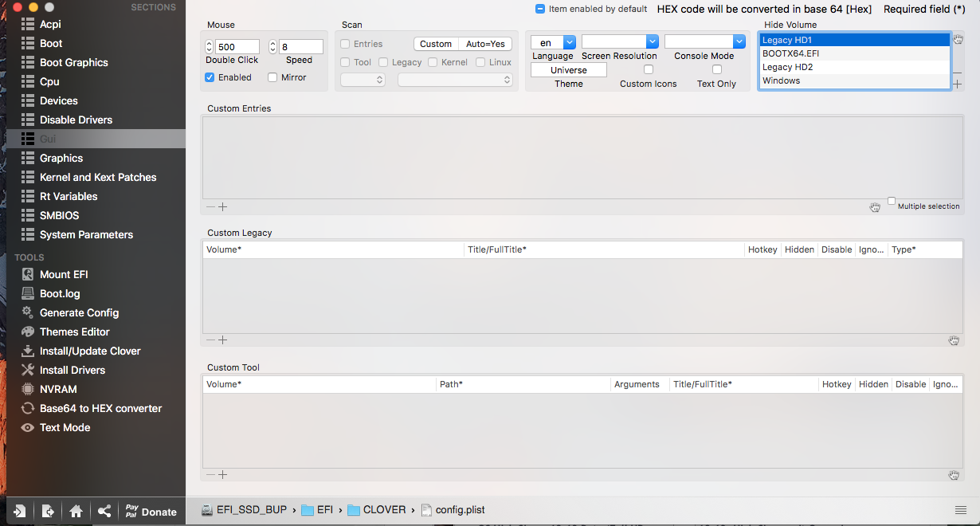Viewport: 980px width, 526px height.
Task: Click the share icon in bottom bar
Action: tap(104, 511)
